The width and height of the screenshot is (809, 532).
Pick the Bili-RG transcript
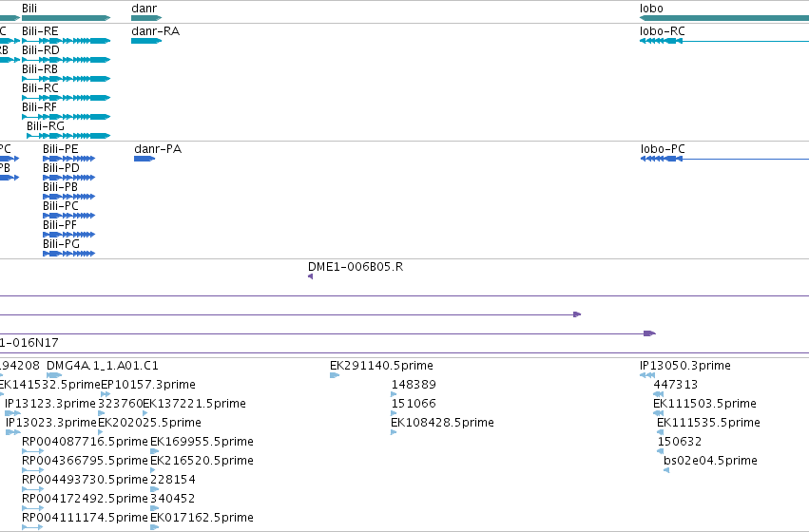[68, 136]
